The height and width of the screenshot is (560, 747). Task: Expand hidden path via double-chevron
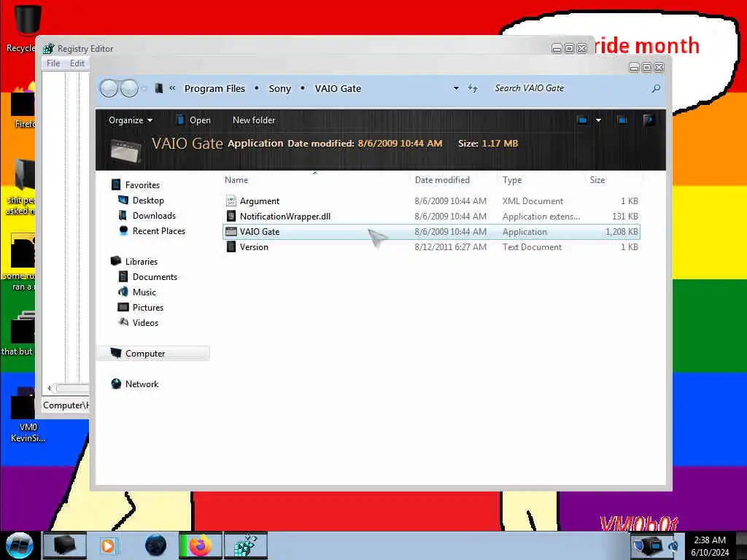(172, 88)
